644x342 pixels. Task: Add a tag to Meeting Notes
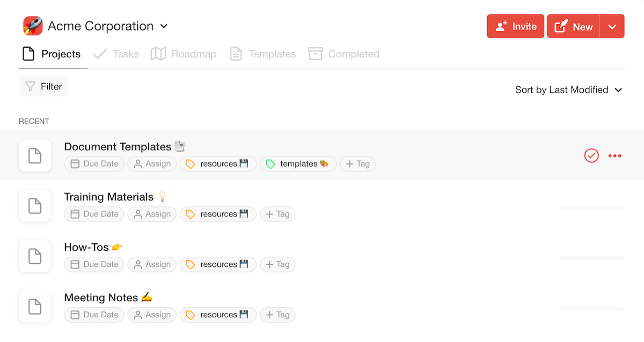277,315
